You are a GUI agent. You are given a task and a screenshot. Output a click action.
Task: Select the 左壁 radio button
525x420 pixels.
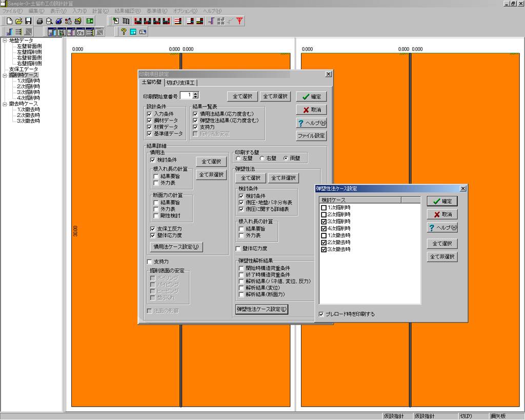tap(238, 158)
